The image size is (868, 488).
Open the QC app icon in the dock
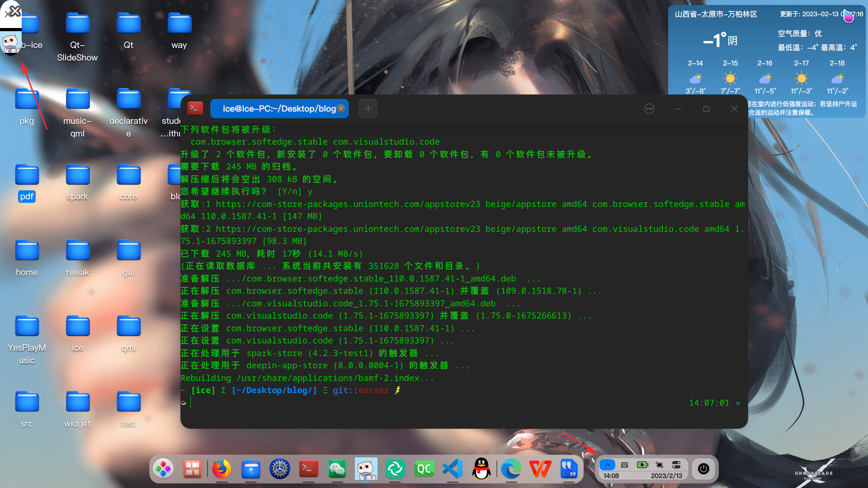[x=424, y=469]
